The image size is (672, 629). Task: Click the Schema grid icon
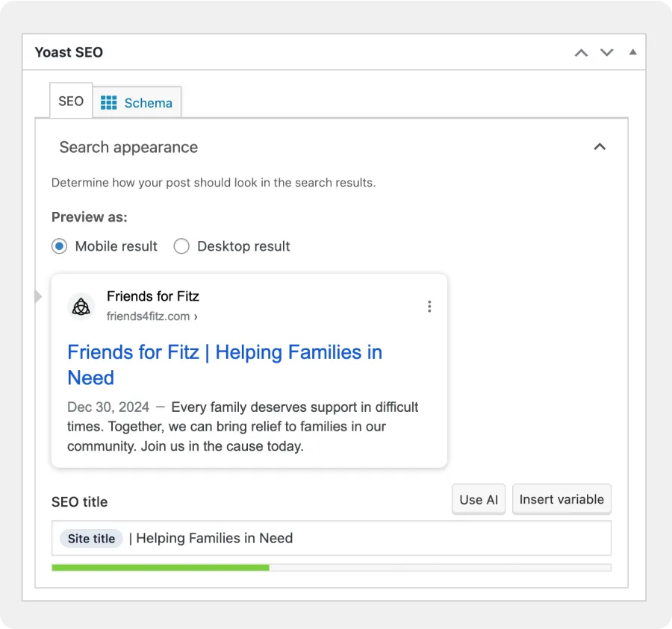point(108,103)
